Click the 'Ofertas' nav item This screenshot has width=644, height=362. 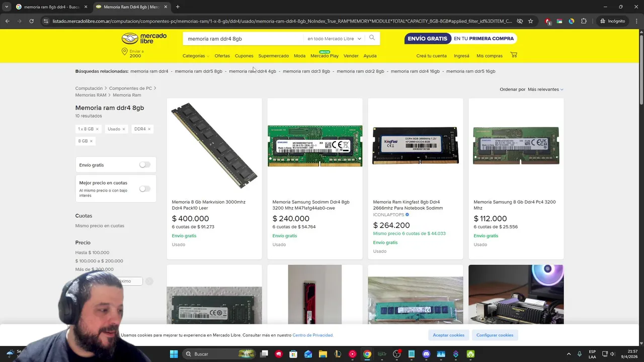[222, 56]
